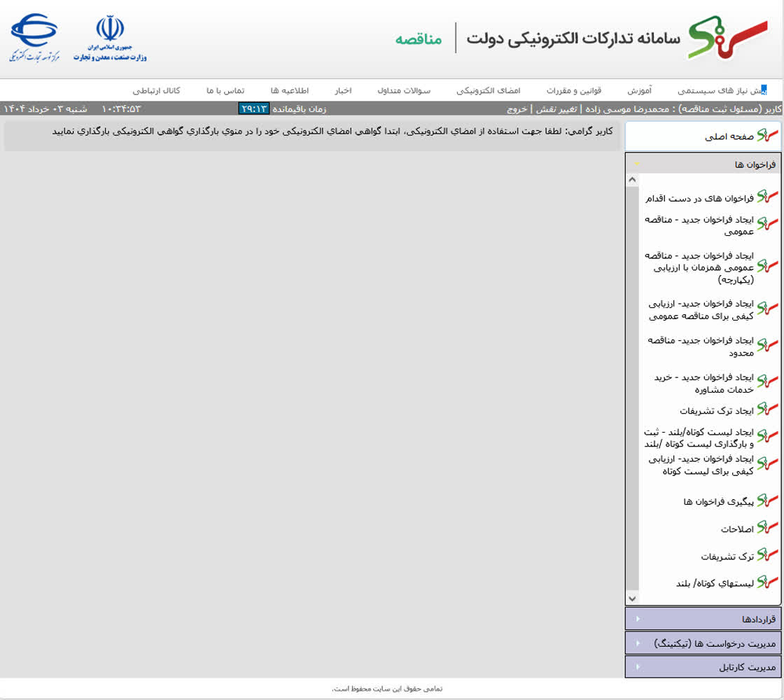Open ترک تشریفات link in sidebar
The width and height of the screenshot is (784, 700).
(727, 556)
